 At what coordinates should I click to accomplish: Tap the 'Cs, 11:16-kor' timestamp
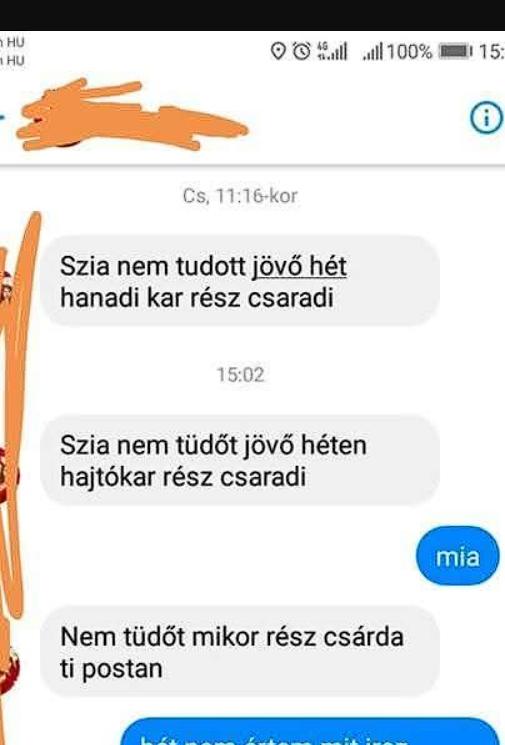(240, 196)
